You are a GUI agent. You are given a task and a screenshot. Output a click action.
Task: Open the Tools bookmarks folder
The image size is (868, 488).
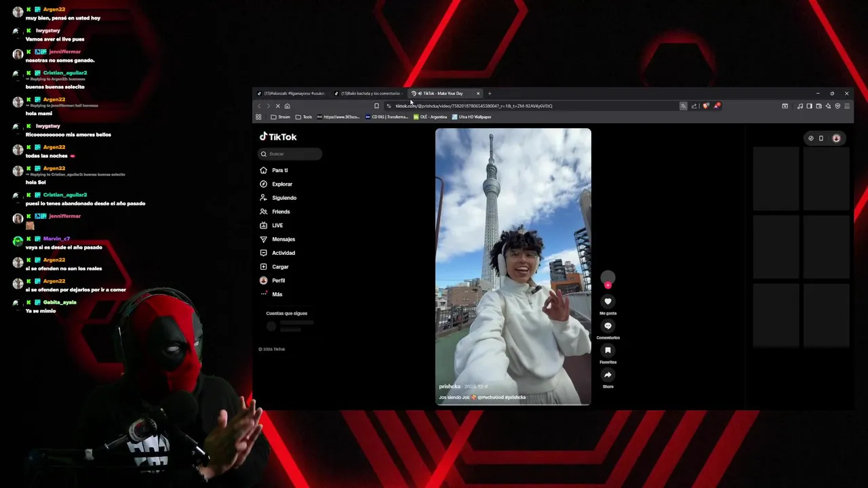tap(304, 117)
